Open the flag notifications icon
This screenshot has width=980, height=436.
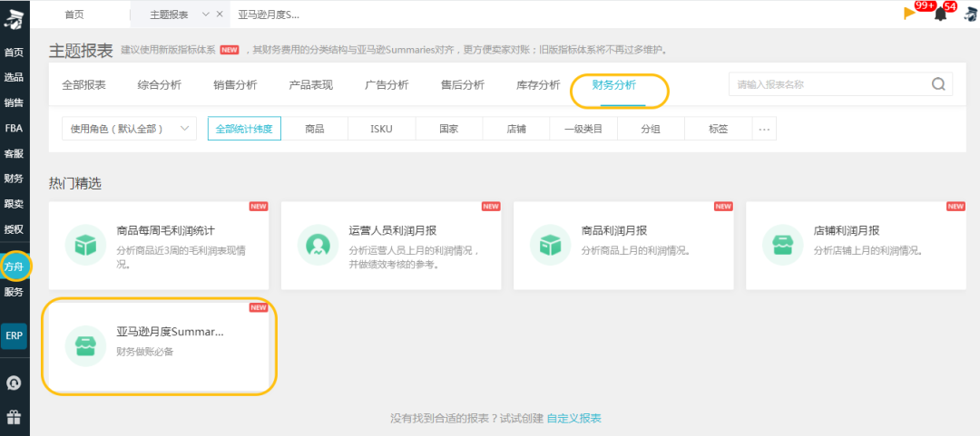[x=909, y=13]
